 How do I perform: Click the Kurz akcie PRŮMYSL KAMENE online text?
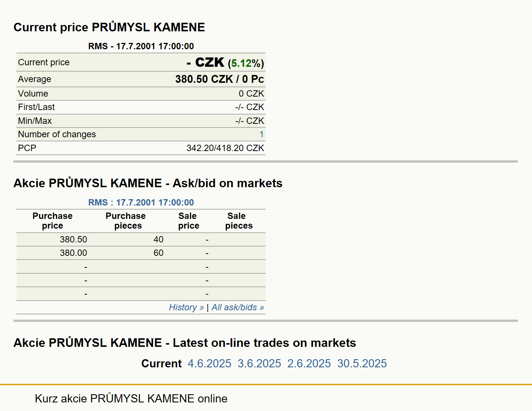(131, 398)
